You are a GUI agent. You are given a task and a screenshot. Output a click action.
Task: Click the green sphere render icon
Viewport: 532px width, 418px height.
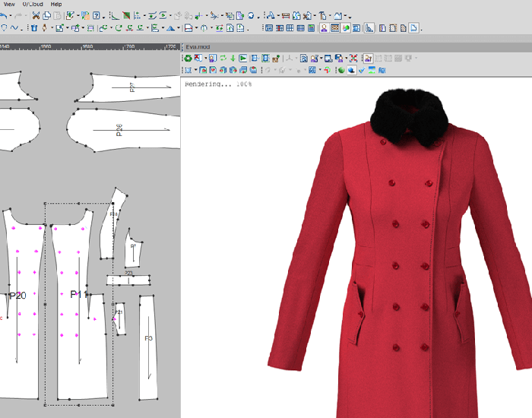pos(341,70)
